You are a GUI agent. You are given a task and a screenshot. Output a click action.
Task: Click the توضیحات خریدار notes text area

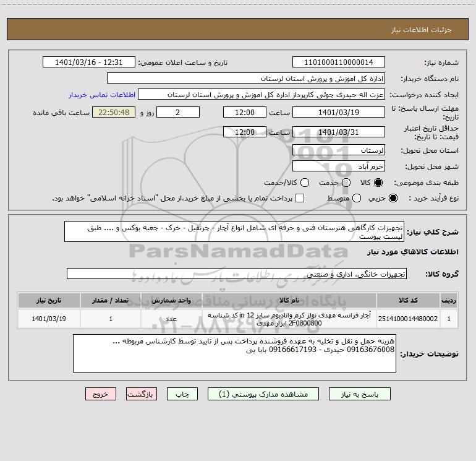tap(235, 353)
